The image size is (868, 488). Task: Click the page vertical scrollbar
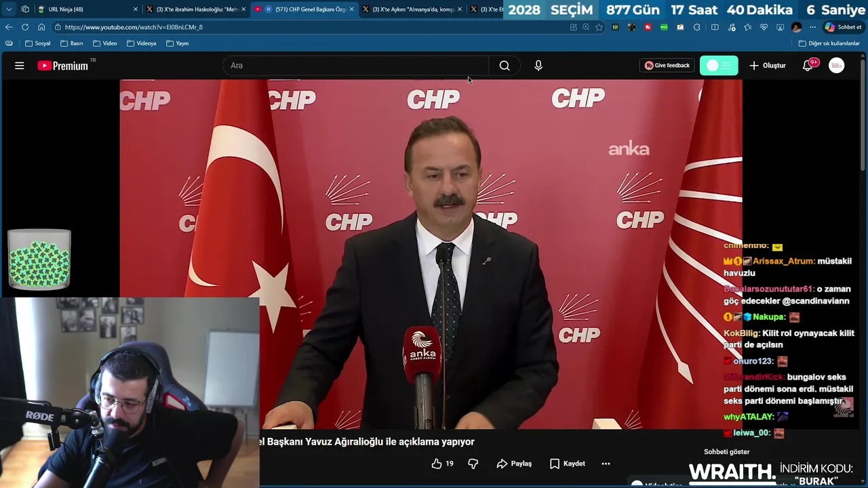[x=863, y=115]
